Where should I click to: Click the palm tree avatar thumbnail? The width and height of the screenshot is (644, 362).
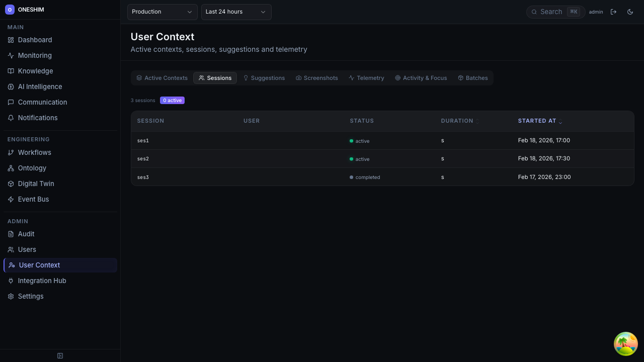(625, 344)
